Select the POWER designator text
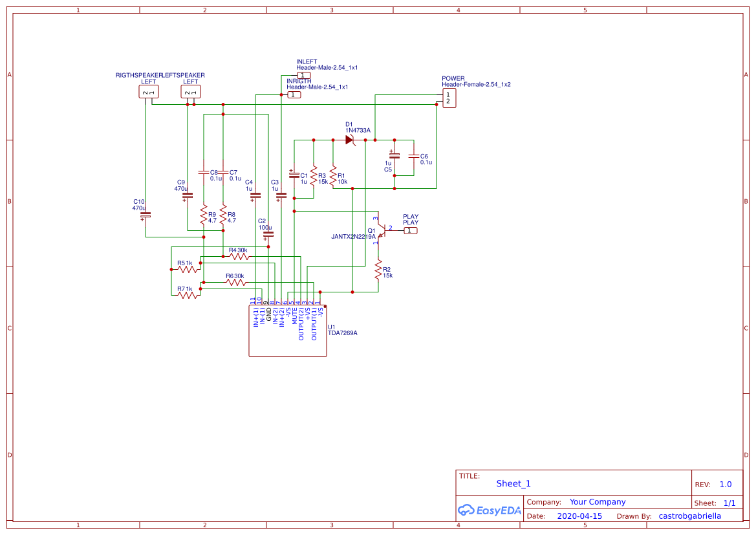 (453, 78)
